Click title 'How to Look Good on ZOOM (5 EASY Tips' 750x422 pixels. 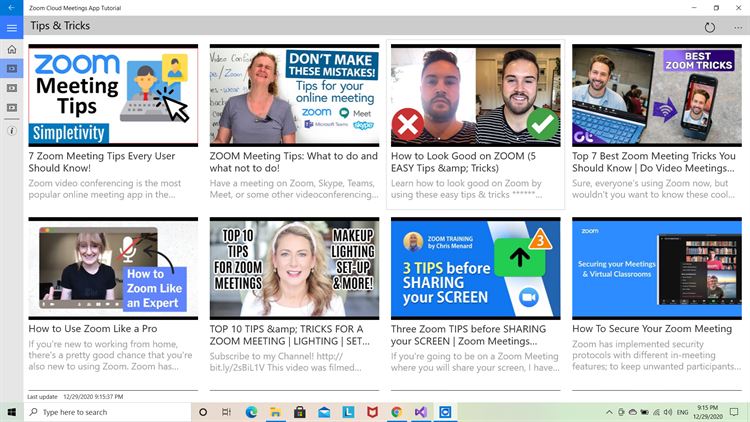(x=463, y=162)
